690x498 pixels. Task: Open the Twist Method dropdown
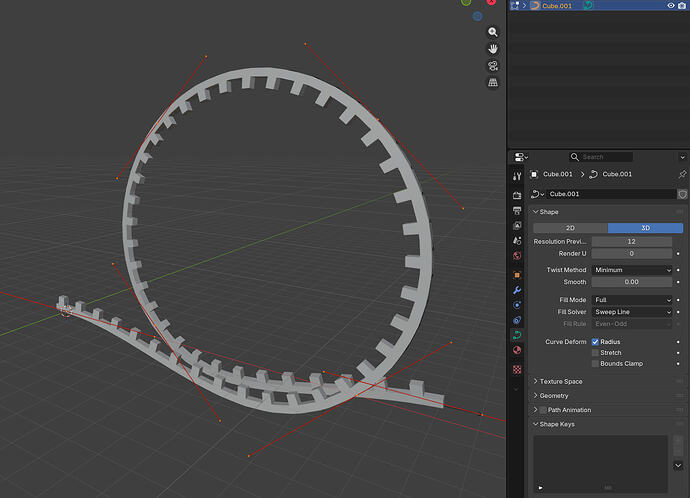[632, 270]
